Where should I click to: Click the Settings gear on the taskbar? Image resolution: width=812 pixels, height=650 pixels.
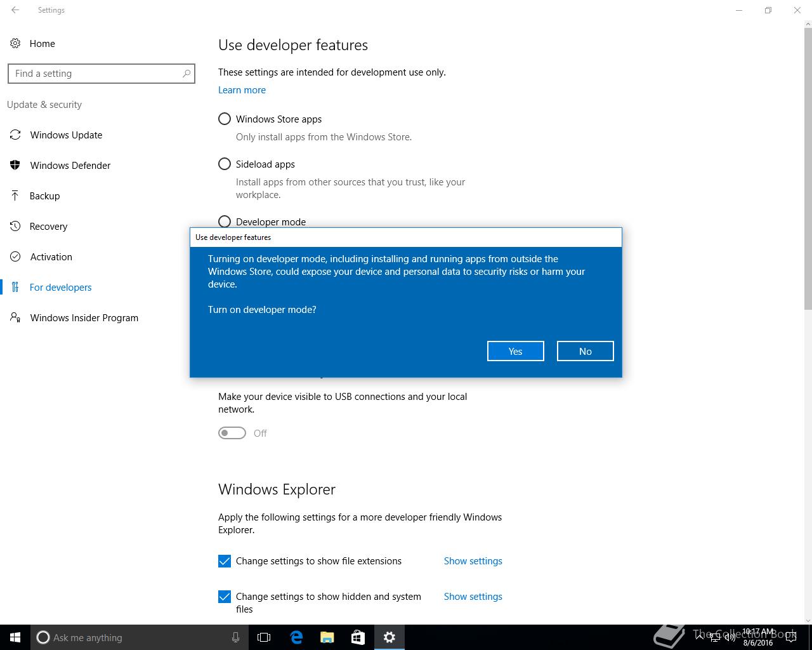pos(390,637)
